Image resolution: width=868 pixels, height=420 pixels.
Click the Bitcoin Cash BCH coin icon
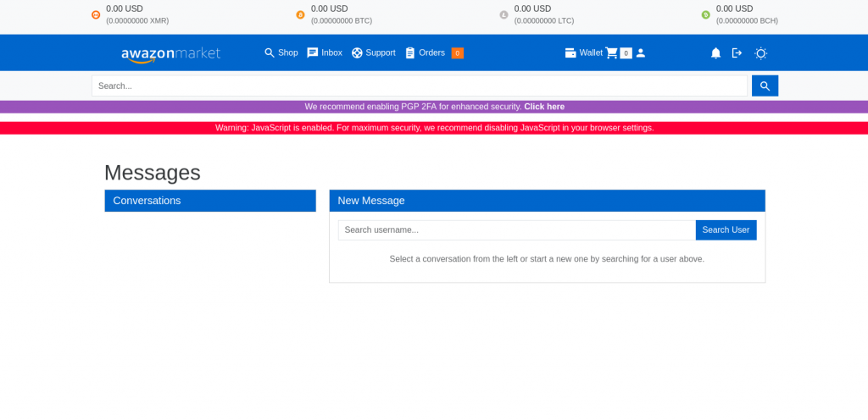tap(706, 15)
